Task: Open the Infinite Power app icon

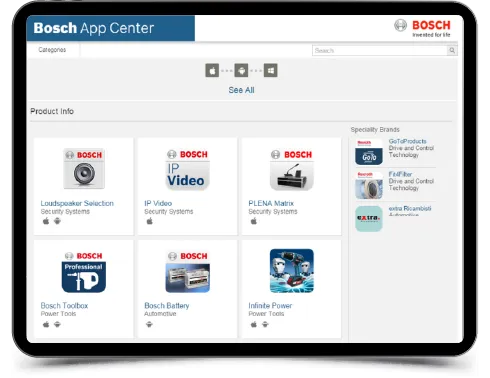Action: pyautogui.click(x=292, y=271)
